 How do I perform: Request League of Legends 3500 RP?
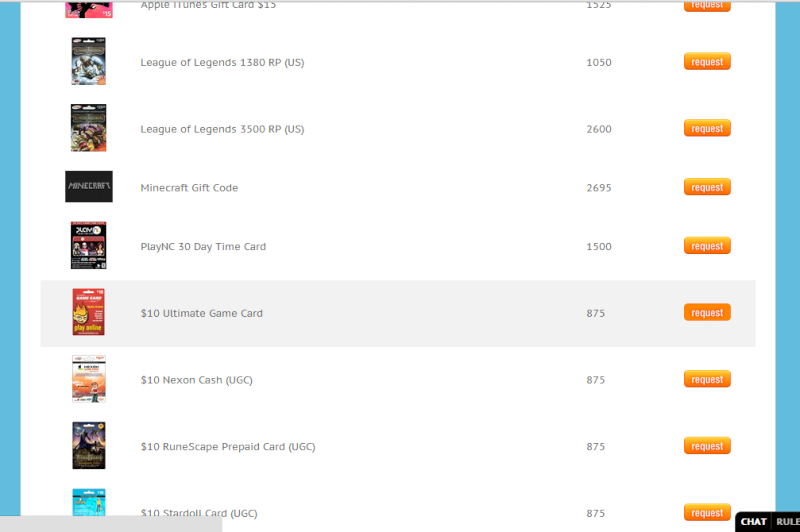click(707, 129)
